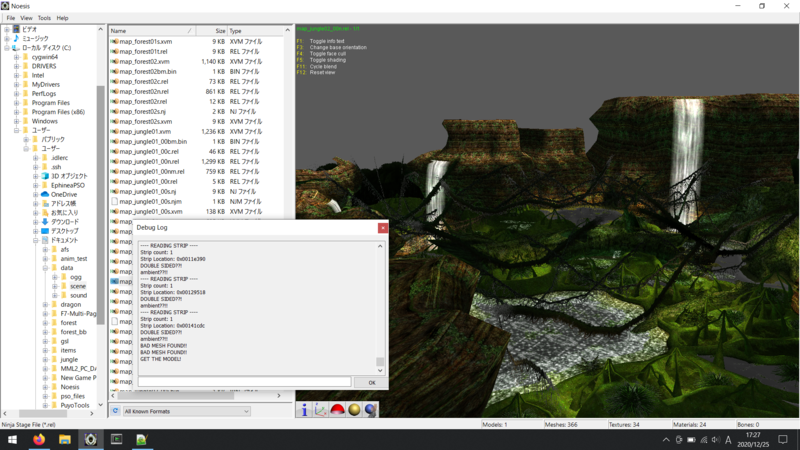Click the file list horizontal scrollbar right arrow
800x450 pixels.
(279, 395)
